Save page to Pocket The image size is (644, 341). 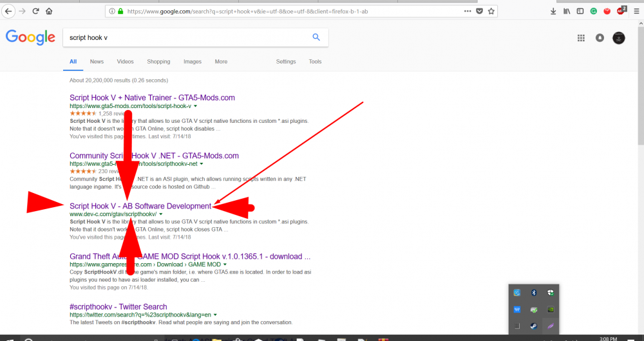pos(479,11)
